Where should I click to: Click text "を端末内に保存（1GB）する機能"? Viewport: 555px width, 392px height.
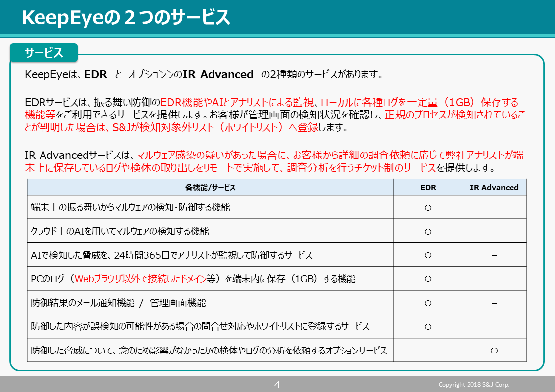[290, 279]
